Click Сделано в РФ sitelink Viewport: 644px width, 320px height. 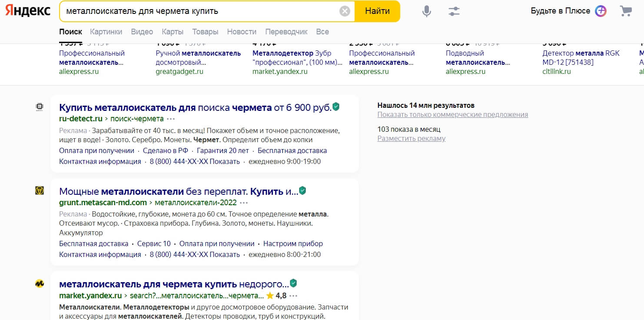coord(166,151)
